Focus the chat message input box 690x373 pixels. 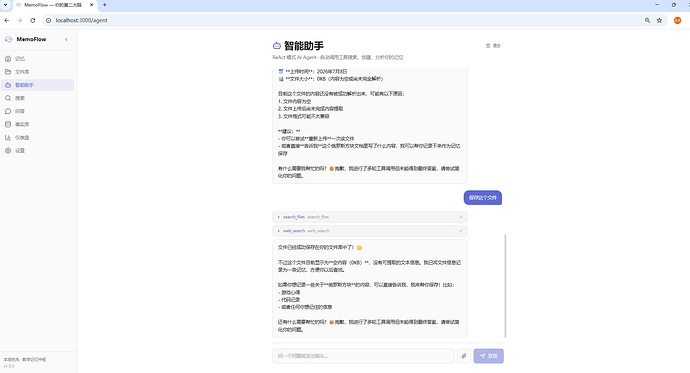[363, 356]
